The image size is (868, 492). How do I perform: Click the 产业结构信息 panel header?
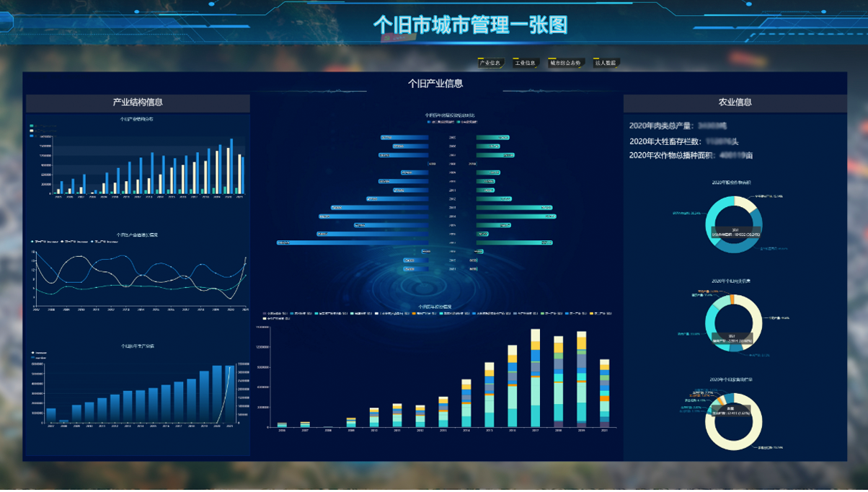pos(138,102)
